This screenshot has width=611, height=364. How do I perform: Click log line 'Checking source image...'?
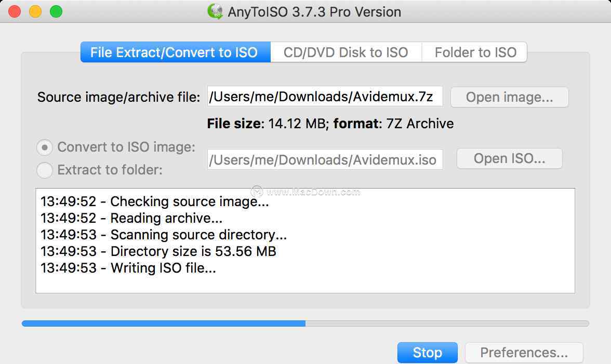click(155, 201)
